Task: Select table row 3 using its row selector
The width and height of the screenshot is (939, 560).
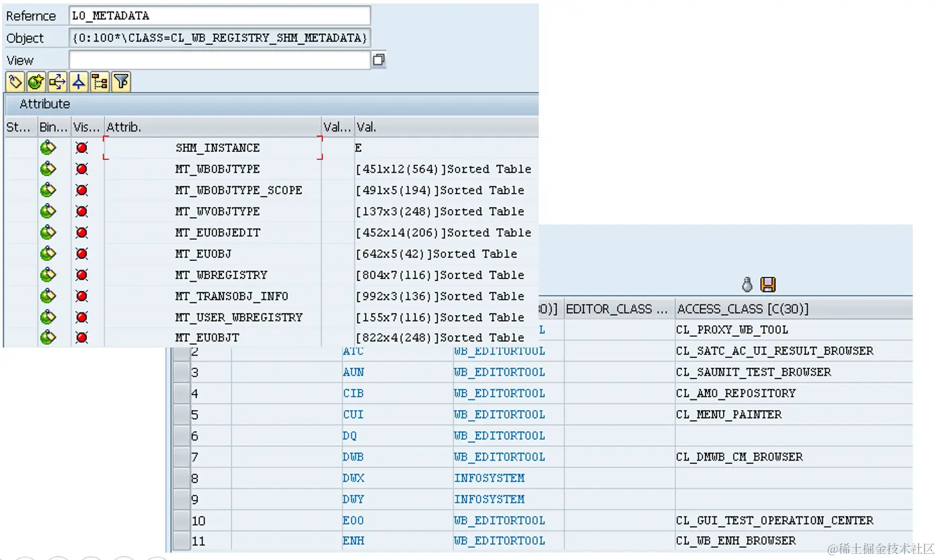Action: tap(182, 372)
